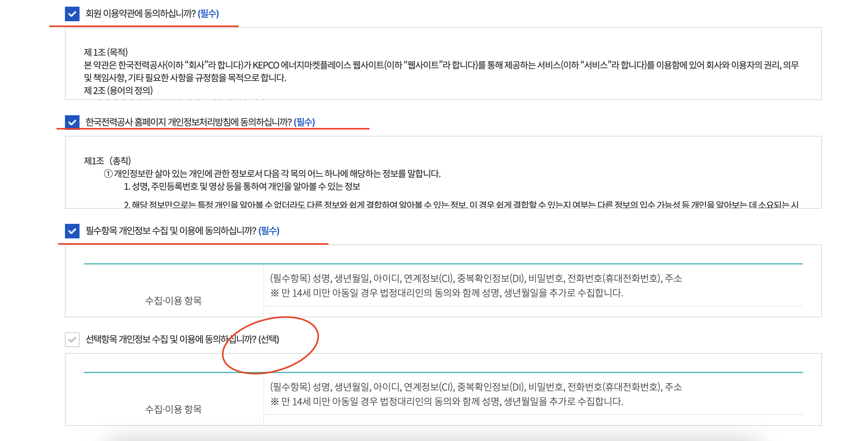This screenshot has height=441, width=868.
Task: Click the (필수) marker after 회원 이용약관
Action: (x=208, y=13)
